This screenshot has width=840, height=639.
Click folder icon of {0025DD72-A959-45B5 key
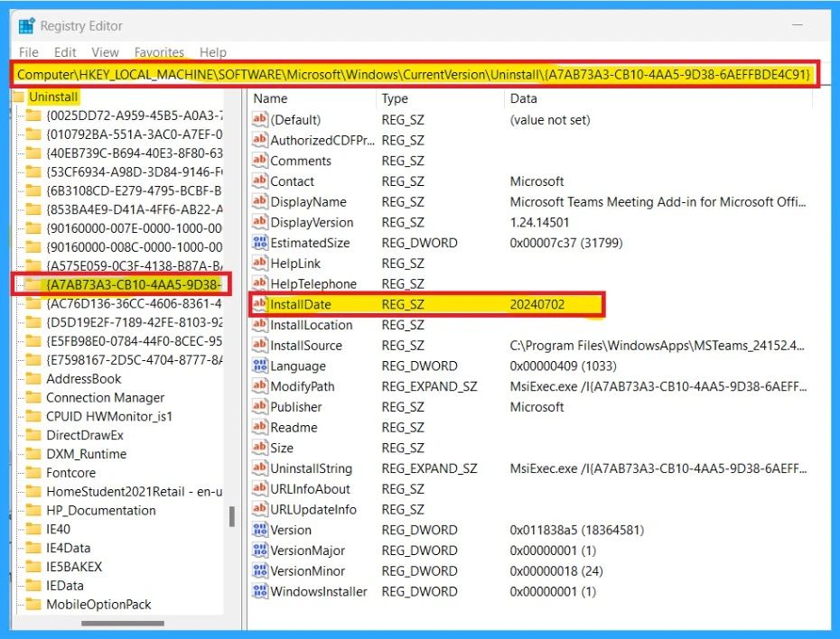coord(33,116)
